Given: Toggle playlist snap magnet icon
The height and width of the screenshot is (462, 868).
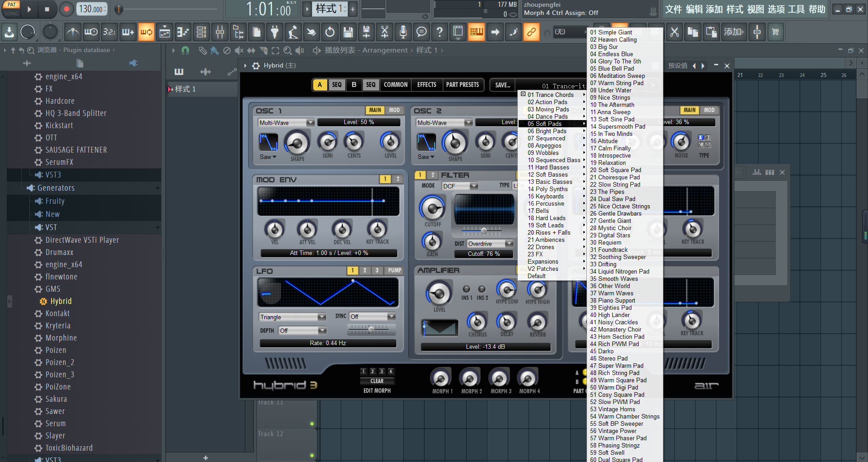Looking at the screenshot, I should 185,50.
